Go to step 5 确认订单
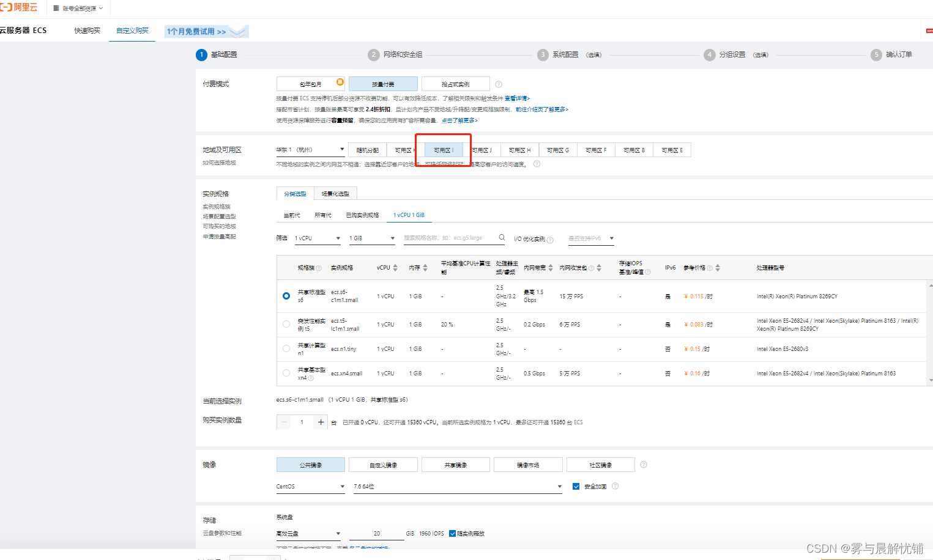The width and height of the screenshot is (933, 560). coord(891,54)
